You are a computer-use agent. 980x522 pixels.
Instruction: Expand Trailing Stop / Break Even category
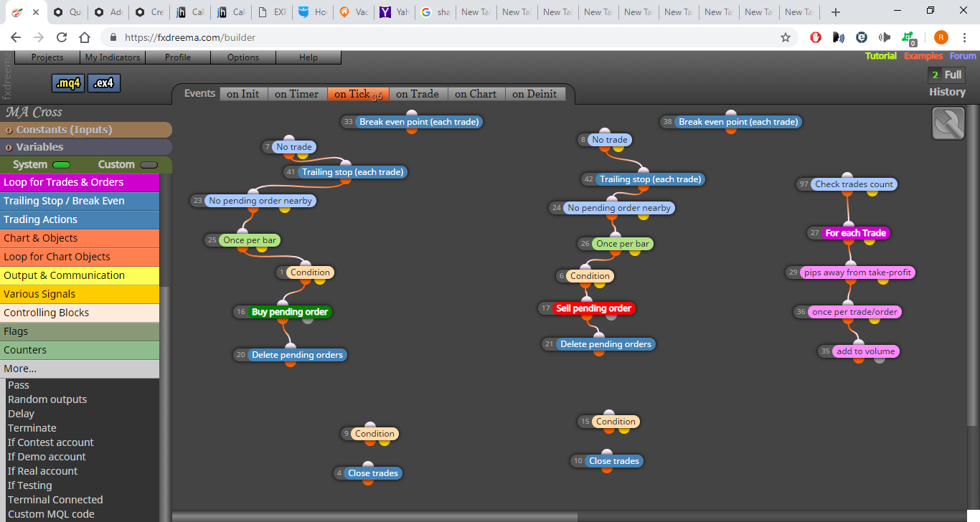click(x=80, y=201)
